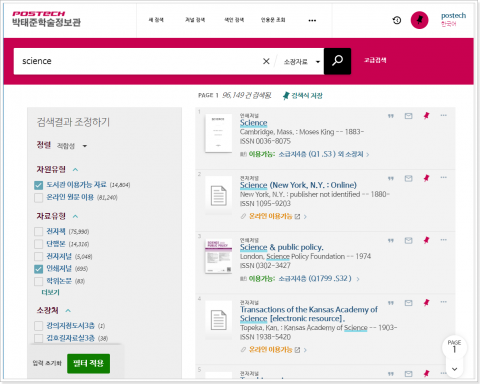Screen dimensions: 480x384
Task: Click the POSTECH 박태준학술정보관 logo
Action: [46, 19]
